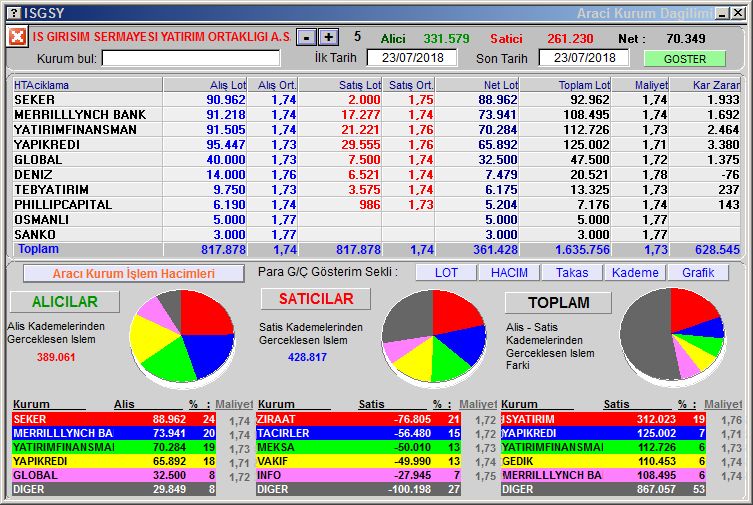Select the SEKER row in the table

pos(376,99)
